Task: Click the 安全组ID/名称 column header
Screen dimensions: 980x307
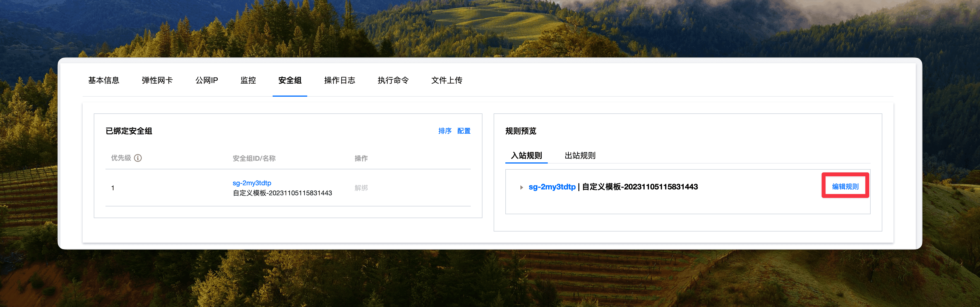Action: (x=254, y=158)
